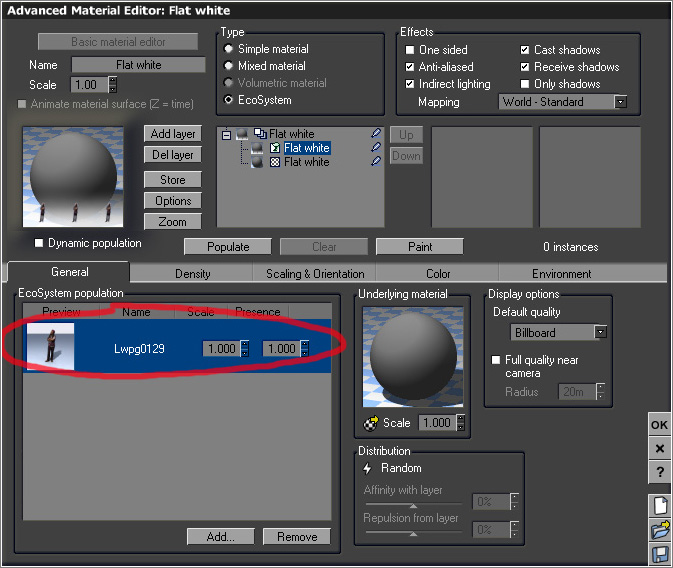Click the Underlying material Scale stepper arrows
673x568 pixels.
coord(461,423)
